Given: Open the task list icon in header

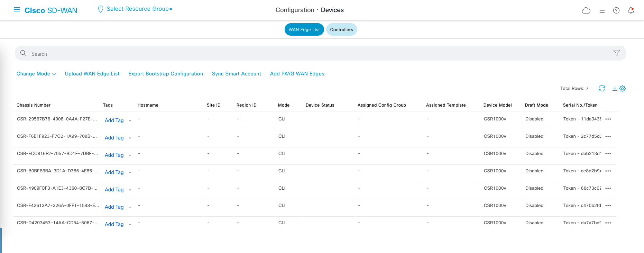Looking at the screenshot, I should [x=602, y=10].
